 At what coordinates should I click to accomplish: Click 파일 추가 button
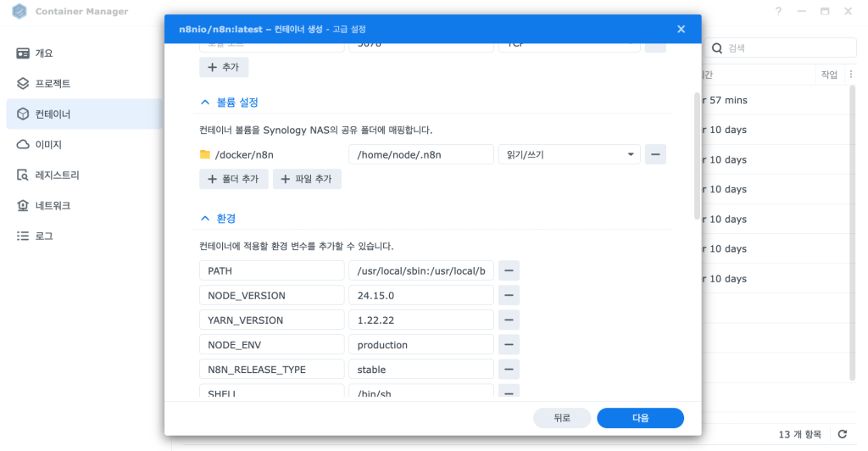click(307, 179)
